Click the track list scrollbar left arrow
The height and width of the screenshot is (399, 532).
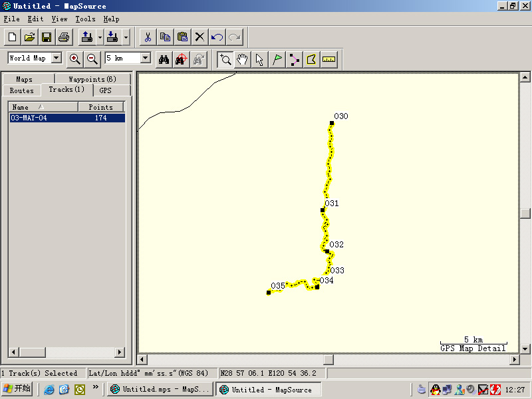click(x=13, y=352)
